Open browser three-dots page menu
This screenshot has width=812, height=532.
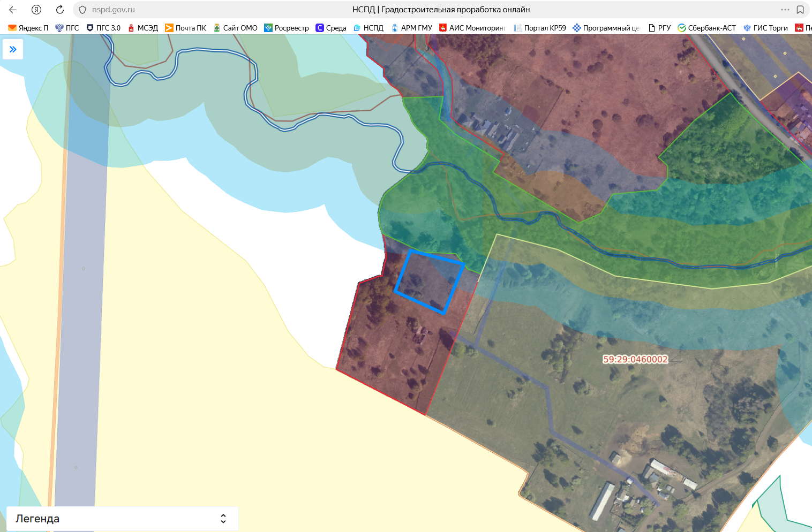(x=785, y=10)
